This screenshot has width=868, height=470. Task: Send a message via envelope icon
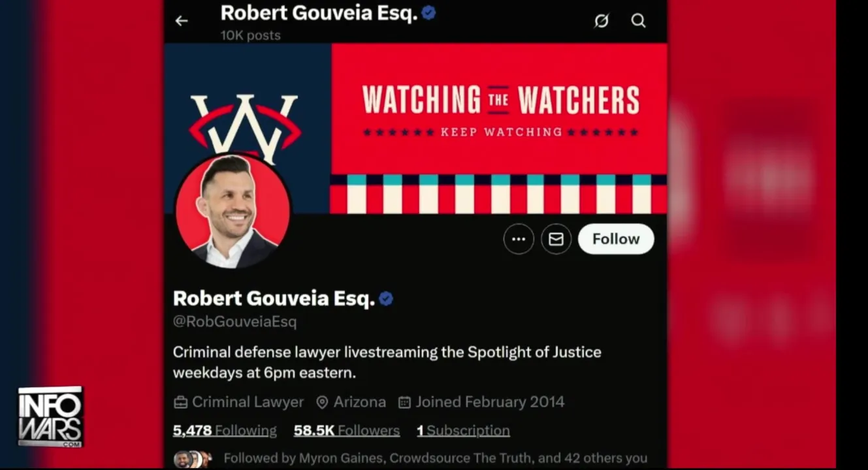(556, 239)
